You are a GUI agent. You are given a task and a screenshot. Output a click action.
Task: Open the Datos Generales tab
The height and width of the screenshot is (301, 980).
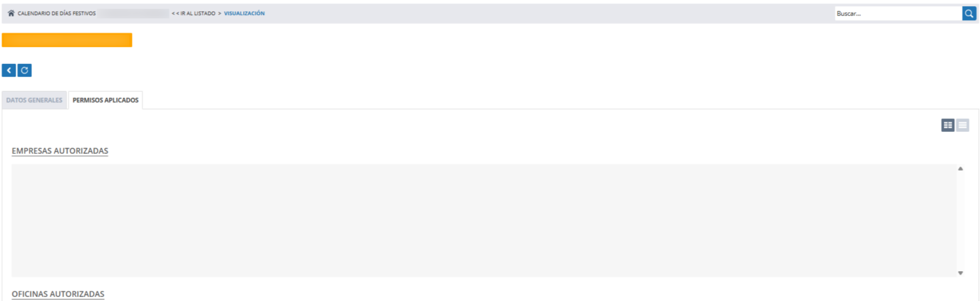coord(34,100)
